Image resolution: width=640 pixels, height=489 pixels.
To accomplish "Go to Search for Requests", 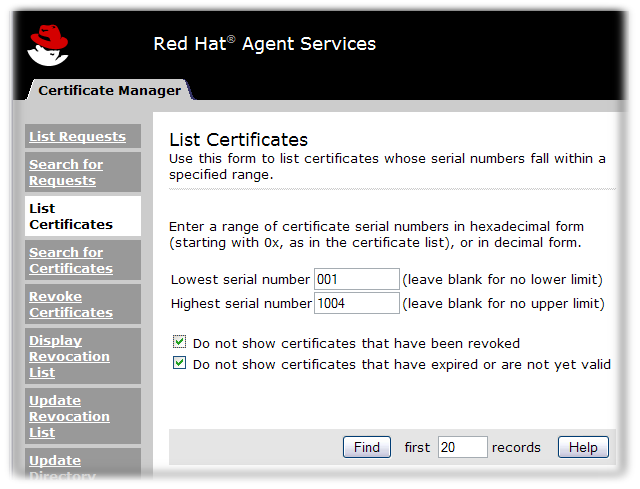I will click(66, 172).
